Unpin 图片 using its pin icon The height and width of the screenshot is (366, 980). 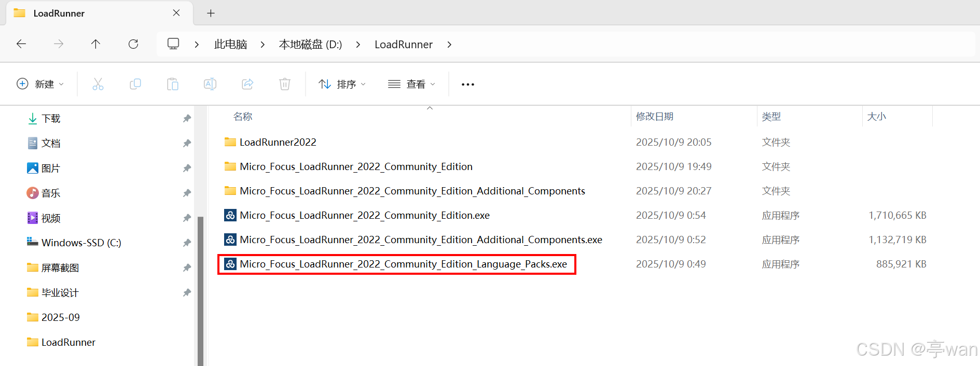click(x=187, y=168)
